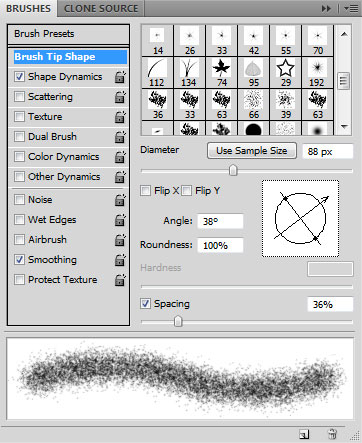Select the 192 burst brush tip
The height and width of the screenshot is (443, 362).
coord(317,73)
